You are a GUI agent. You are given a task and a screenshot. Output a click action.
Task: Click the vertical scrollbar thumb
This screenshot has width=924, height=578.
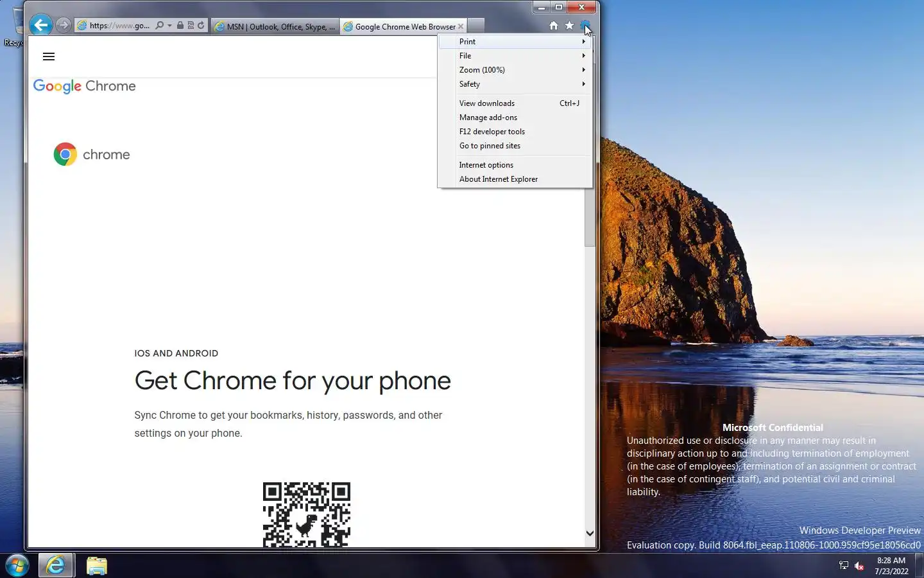click(590, 217)
